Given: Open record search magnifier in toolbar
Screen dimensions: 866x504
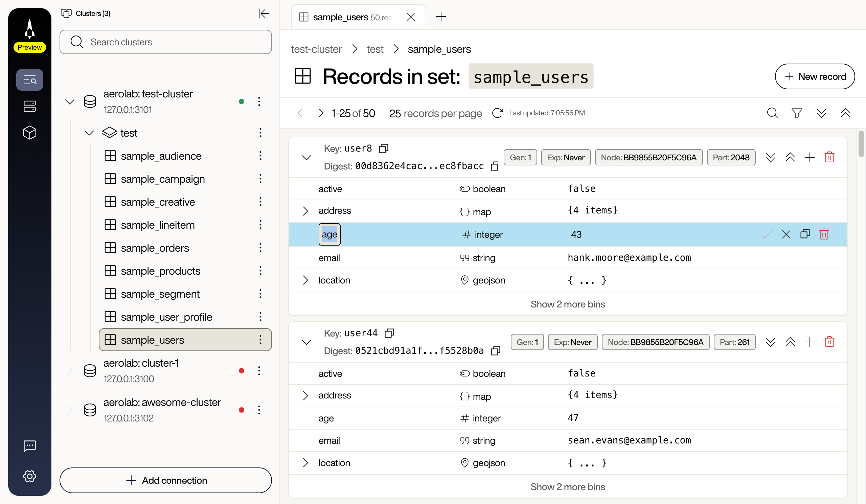Looking at the screenshot, I should pyautogui.click(x=772, y=113).
